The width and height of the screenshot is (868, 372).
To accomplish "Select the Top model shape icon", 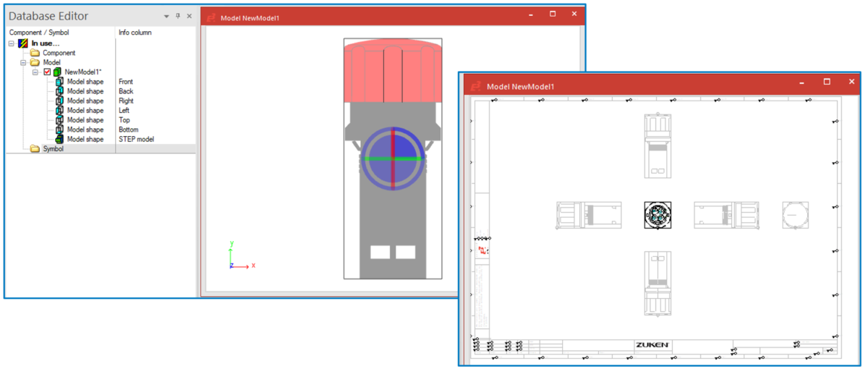I will tap(59, 120).
